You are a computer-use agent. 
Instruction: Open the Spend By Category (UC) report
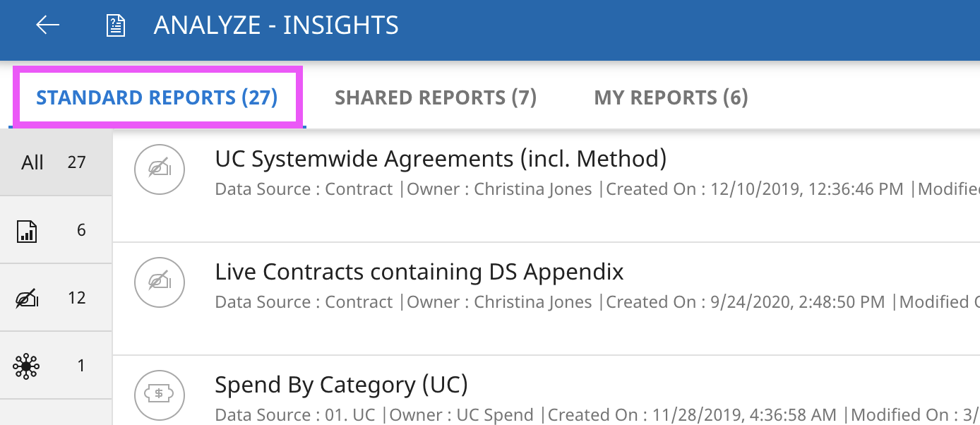[x=341, y=385]
